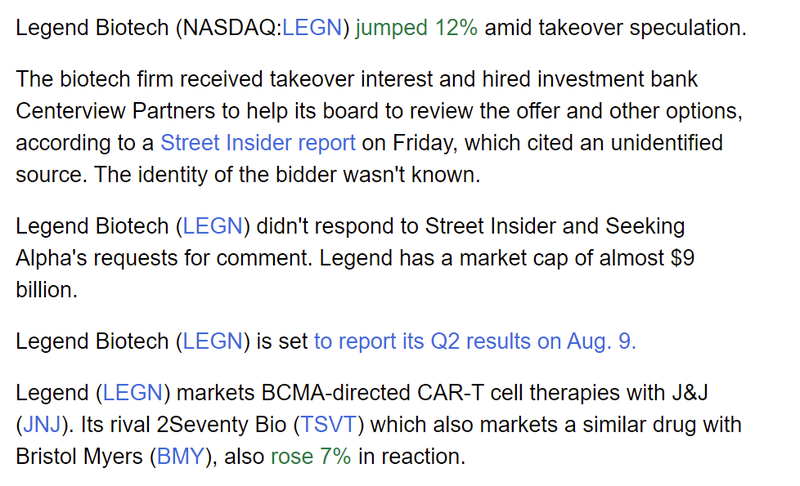Click LEGN ticker before "is set to report"
Screen dimensions: 800x486
click(213, 341)
